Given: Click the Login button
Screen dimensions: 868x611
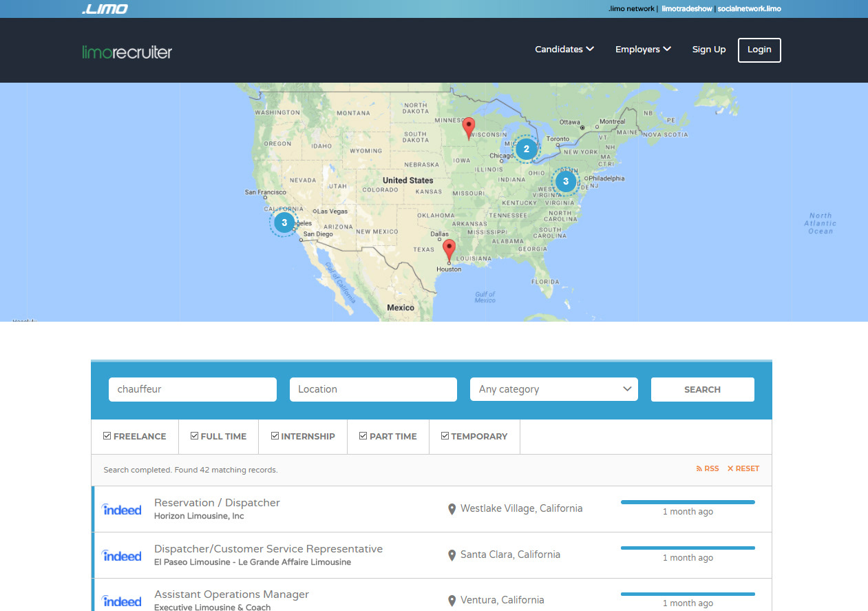Looking at the screenshot, I should pos(759,50).
